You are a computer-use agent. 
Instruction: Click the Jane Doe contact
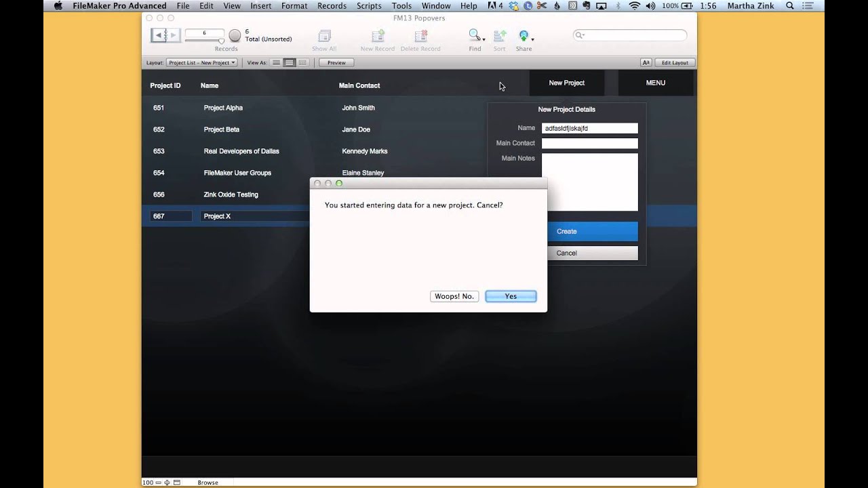(356, 129)
